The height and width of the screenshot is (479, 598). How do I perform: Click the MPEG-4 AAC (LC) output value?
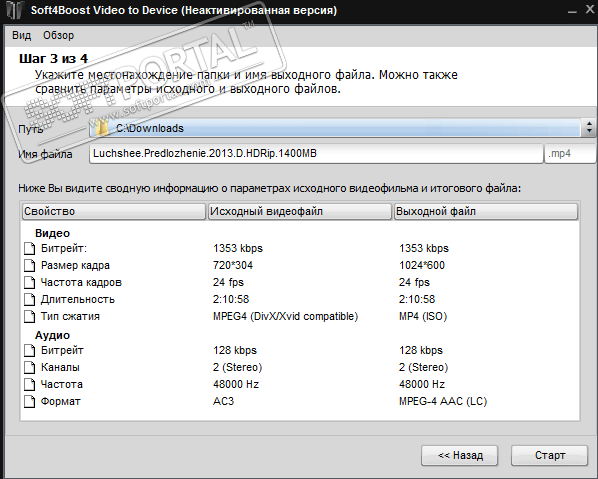point(443,401)
